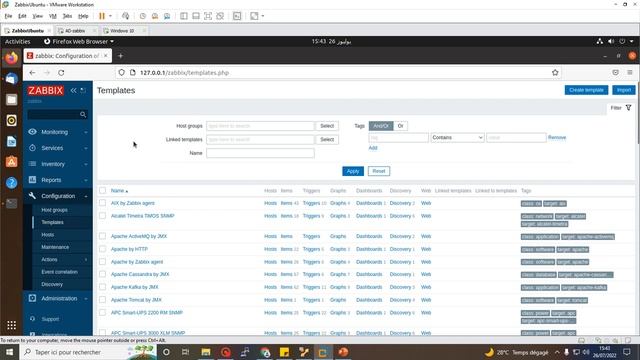Open Thunderbird mail from Ubuntu dock
This screenshot has width=640, height=360.
click(11, 79)
